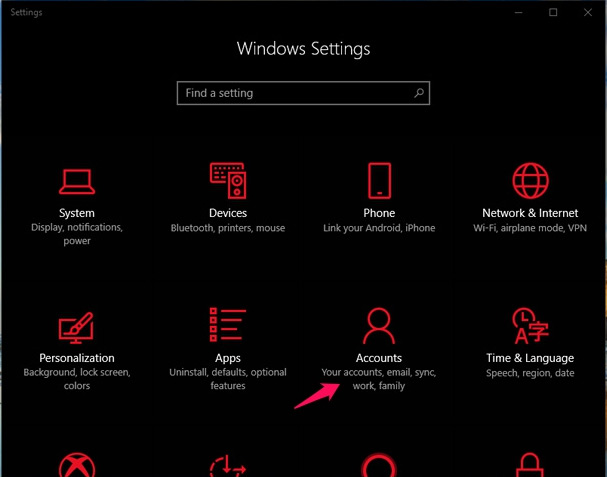Select the Phone label

click(379, 213)
